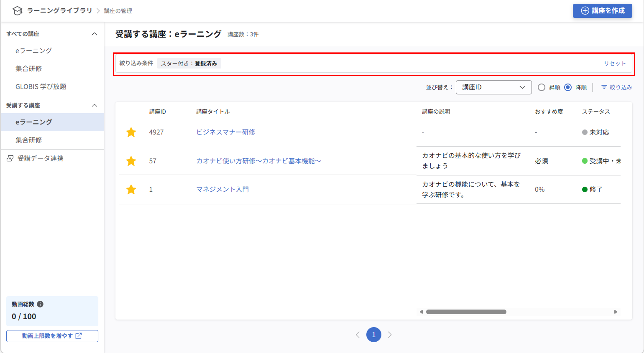Open the 絞り込み filter link
The width and height of the screenshot is (644, 353).
(616, 87)
